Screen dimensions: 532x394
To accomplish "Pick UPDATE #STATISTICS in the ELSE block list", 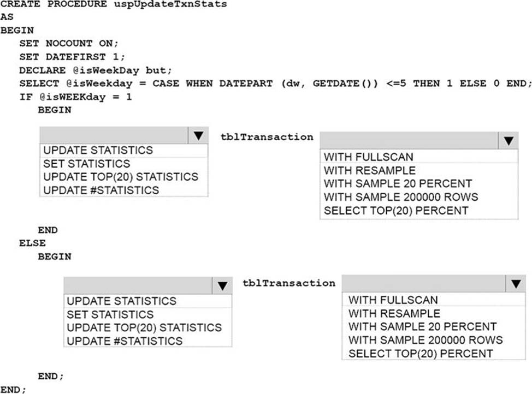I will tap(125, 341).
